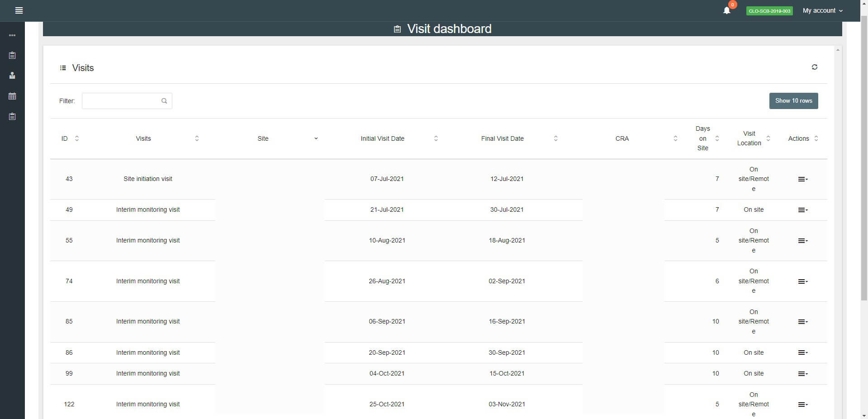The image size is (868, 419).
Task: Click the page vertical scrollbar
Action: tap(864, 158)
